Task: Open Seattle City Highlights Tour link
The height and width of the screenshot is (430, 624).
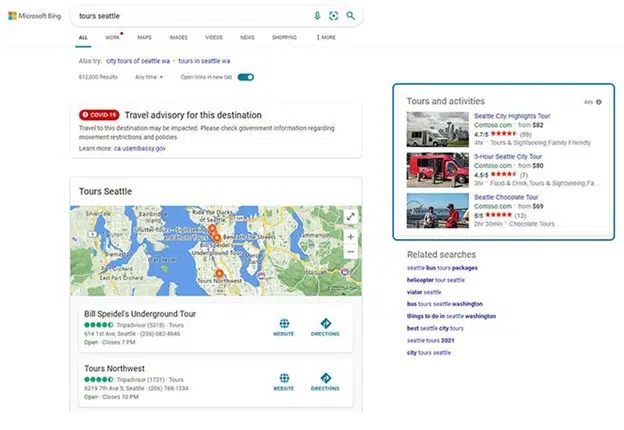Action: [x=512, y=116]
